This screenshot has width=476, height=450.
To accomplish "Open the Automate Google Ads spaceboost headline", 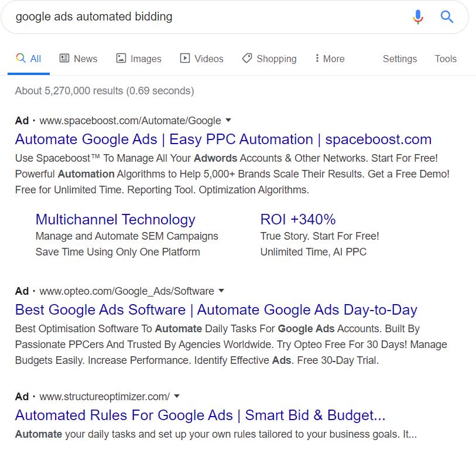I will pos(222,139).
